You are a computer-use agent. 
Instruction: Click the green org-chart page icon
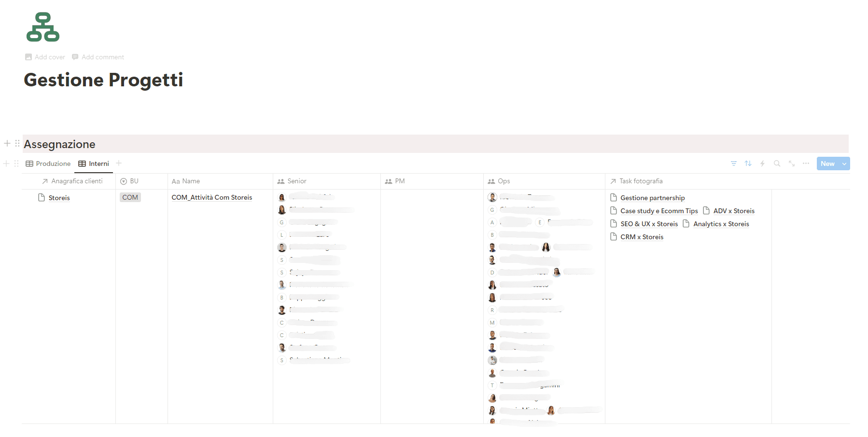(42, 27)
